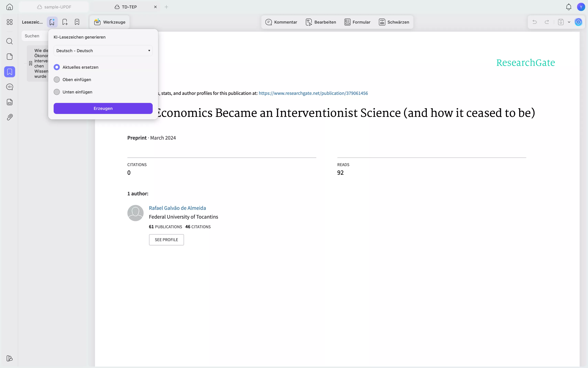
Task: Expand the save options dropdown arrow
Action: [x=569, y=22]
